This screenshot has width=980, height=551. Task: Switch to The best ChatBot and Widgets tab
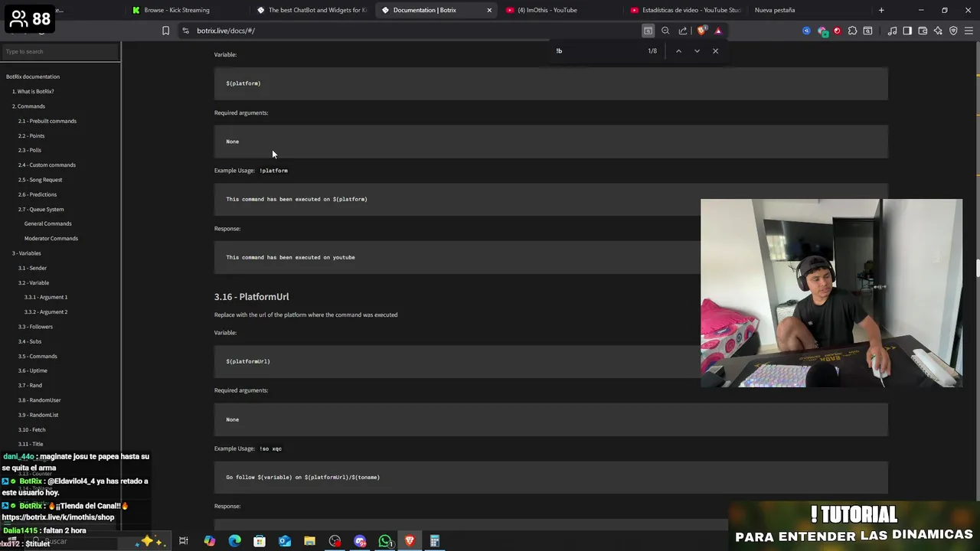312,10
